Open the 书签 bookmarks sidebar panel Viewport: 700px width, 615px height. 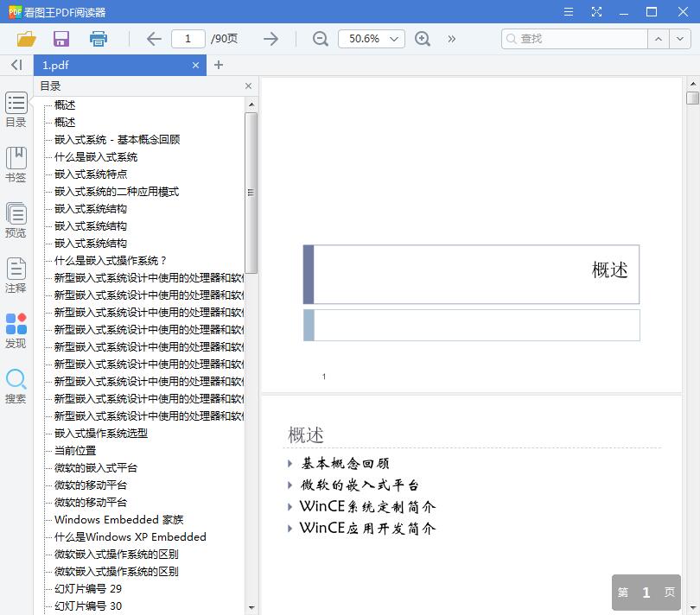point(16,164)
